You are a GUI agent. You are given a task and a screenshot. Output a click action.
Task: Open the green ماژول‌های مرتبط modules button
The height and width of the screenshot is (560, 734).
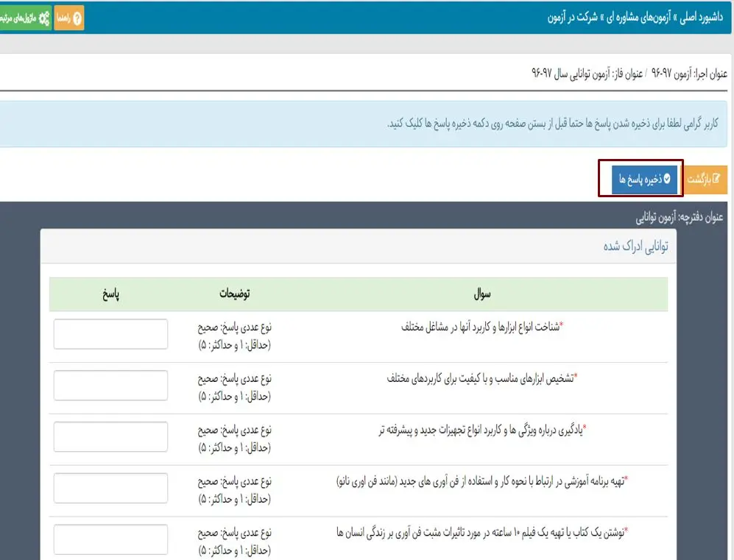(24, 18)
